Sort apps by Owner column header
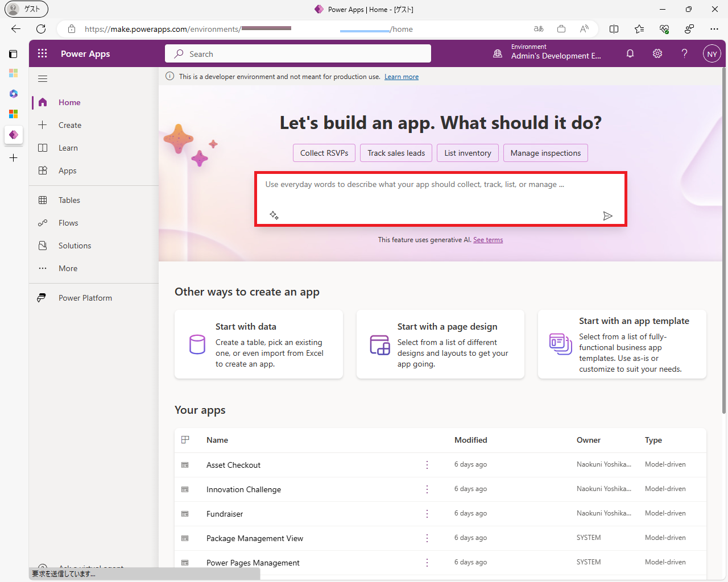The image size is (728, 582). [x=589, y=440]
